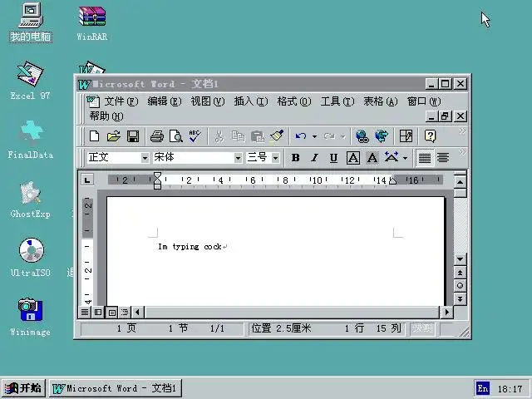Open the 文件(F) menu
The width and height of the screenshot is (532, 399).
coord(121,101)
